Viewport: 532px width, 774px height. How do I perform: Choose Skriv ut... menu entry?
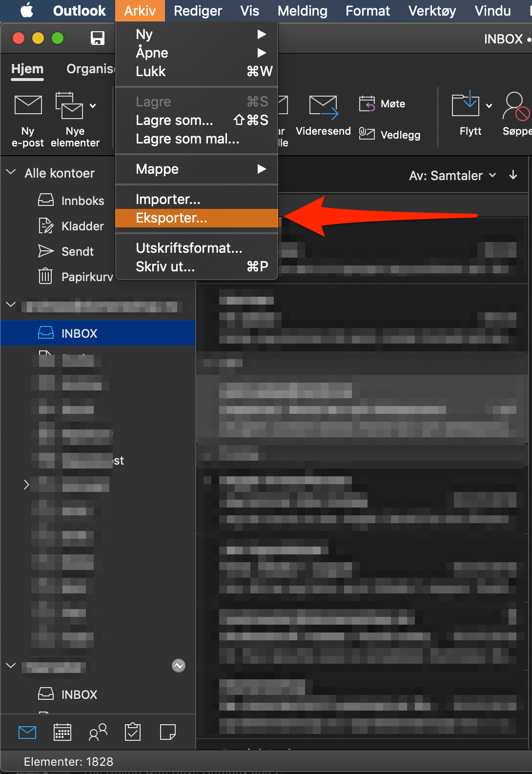[x=196, y=267]
